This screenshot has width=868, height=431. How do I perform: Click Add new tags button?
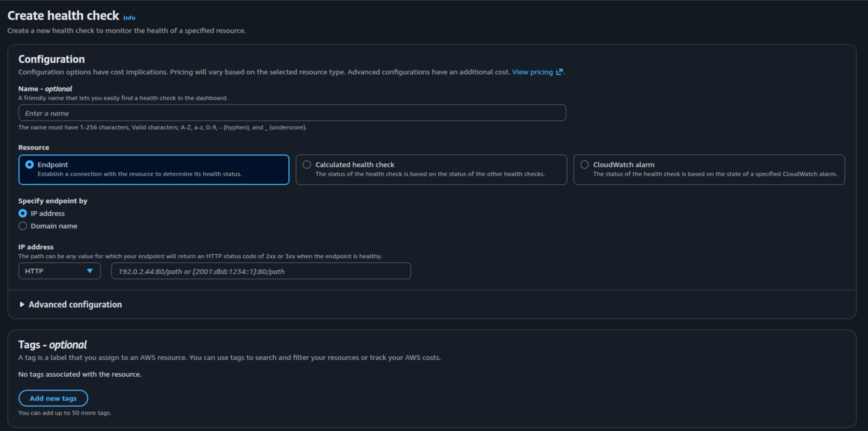tap(53, 398)
